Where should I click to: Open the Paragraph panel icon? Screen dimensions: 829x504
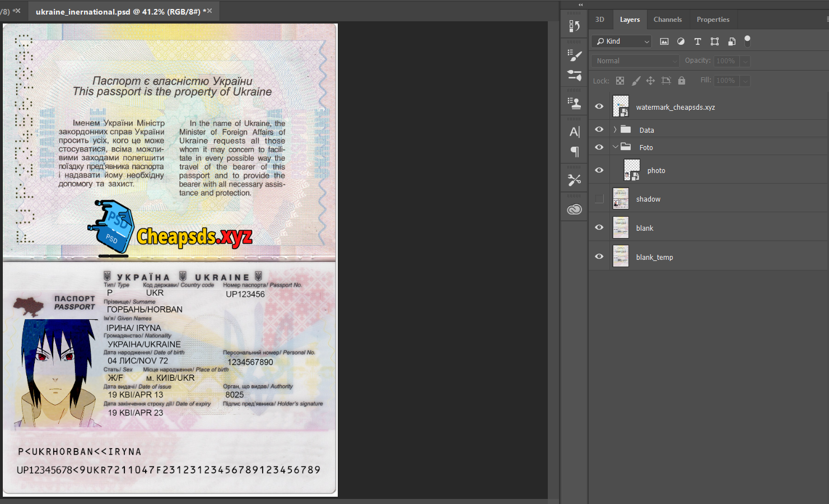[x=574, y=151]
